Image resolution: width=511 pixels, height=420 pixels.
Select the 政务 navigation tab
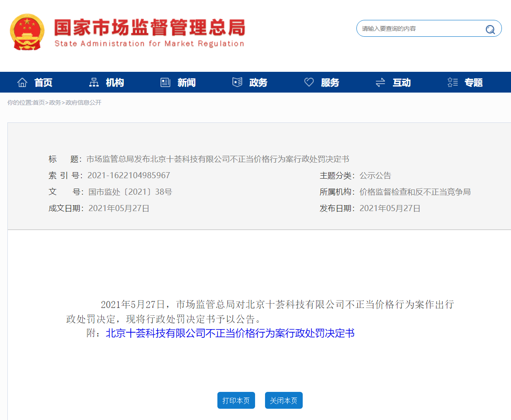pos(258,83)
